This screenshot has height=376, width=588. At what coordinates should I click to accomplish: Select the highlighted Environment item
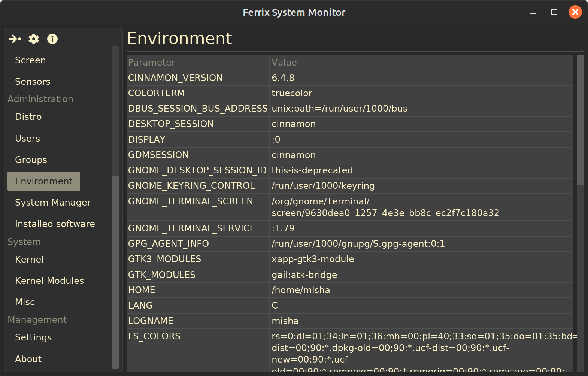coord(44,181)
